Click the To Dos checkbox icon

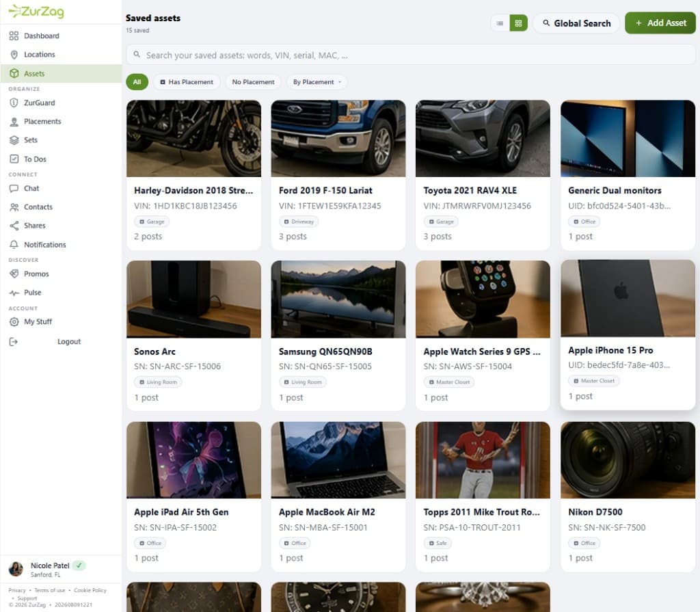pos(14,159)
